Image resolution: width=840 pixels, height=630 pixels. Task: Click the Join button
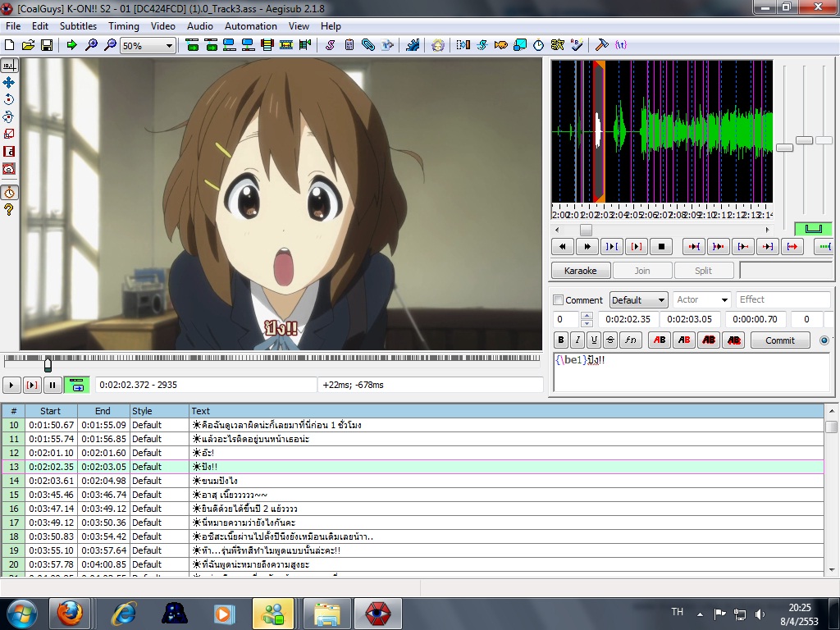641,271
